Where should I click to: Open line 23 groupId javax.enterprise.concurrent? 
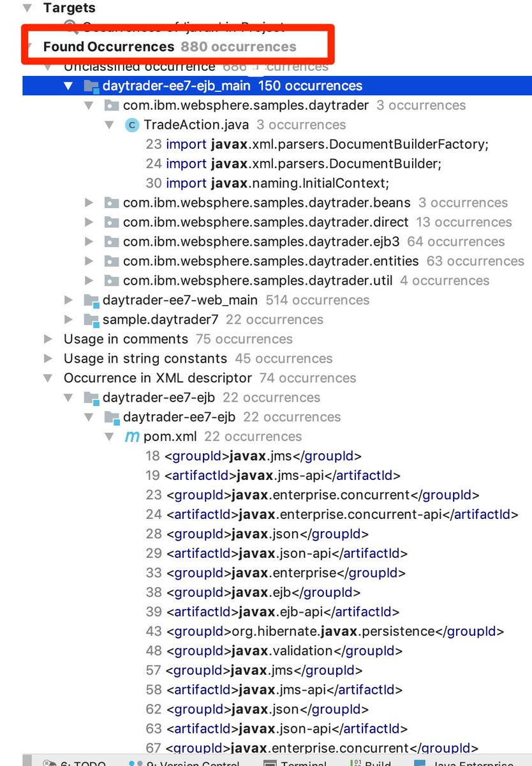point(313,495)
